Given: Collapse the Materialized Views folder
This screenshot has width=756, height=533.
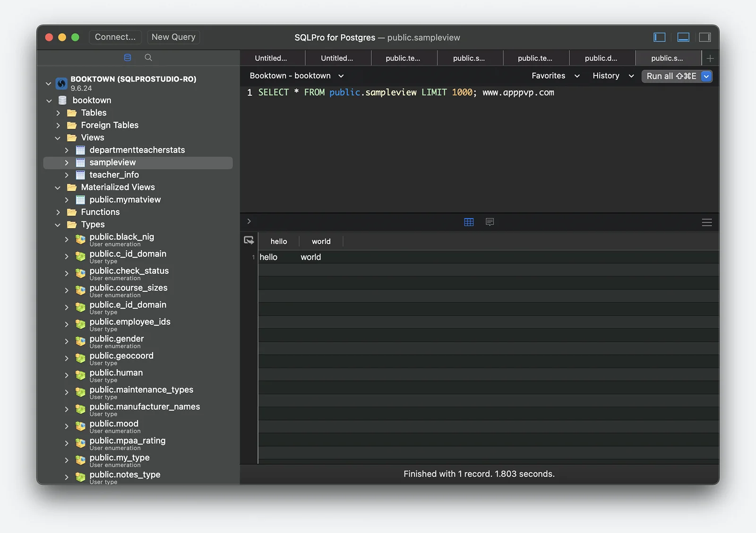Looking at the screenshot, I should click(x=58, y=187).
